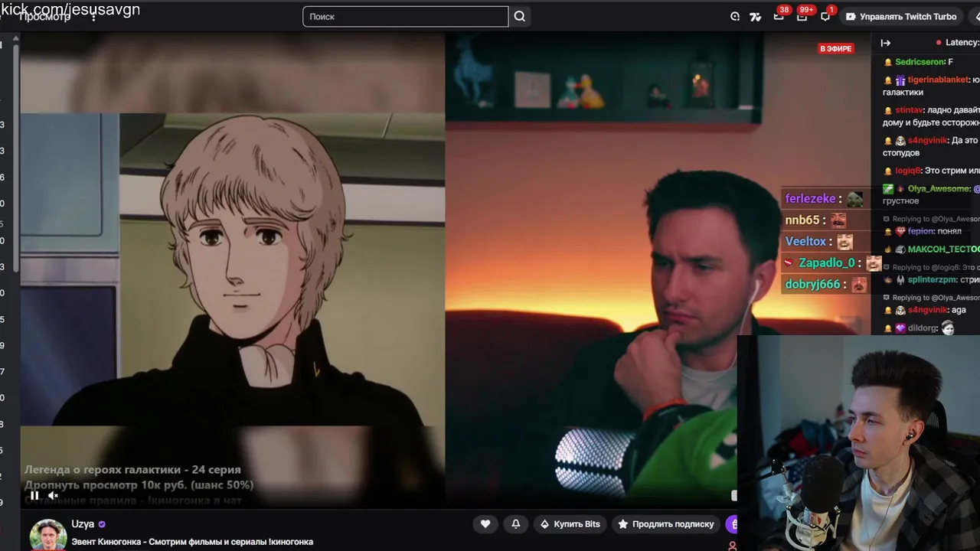Click the avatar badge before s4ngvinik's 'Да это' message

(x=901, y=141)
